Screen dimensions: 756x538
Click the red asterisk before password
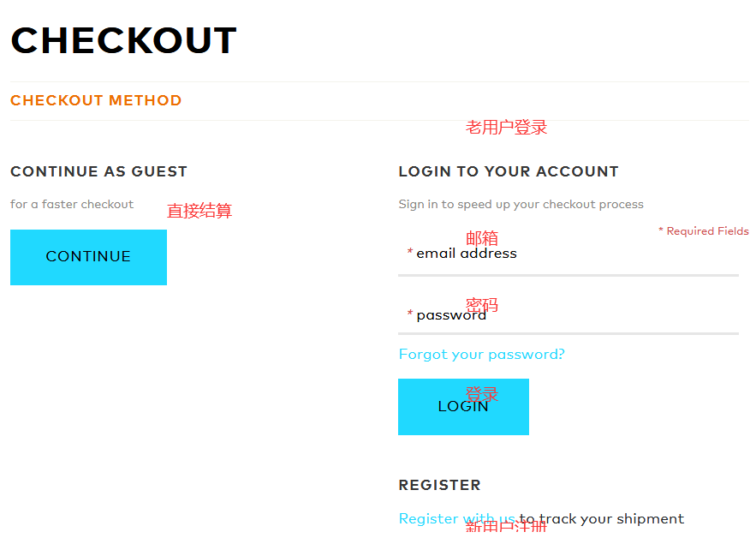[410, 314]
